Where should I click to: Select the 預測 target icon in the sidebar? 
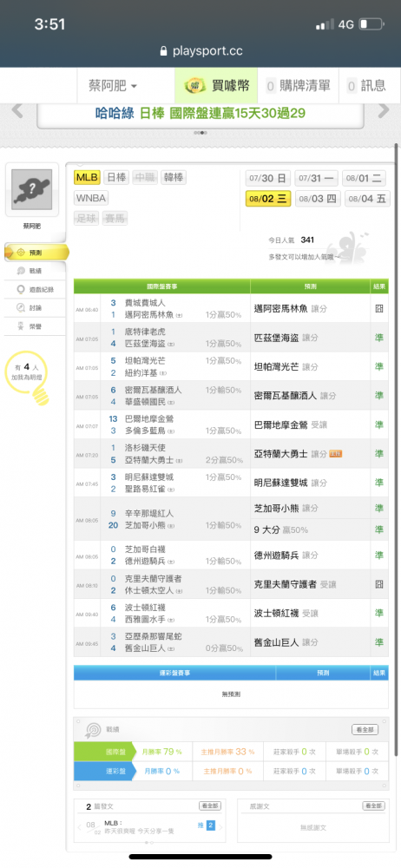pos(21,253)
